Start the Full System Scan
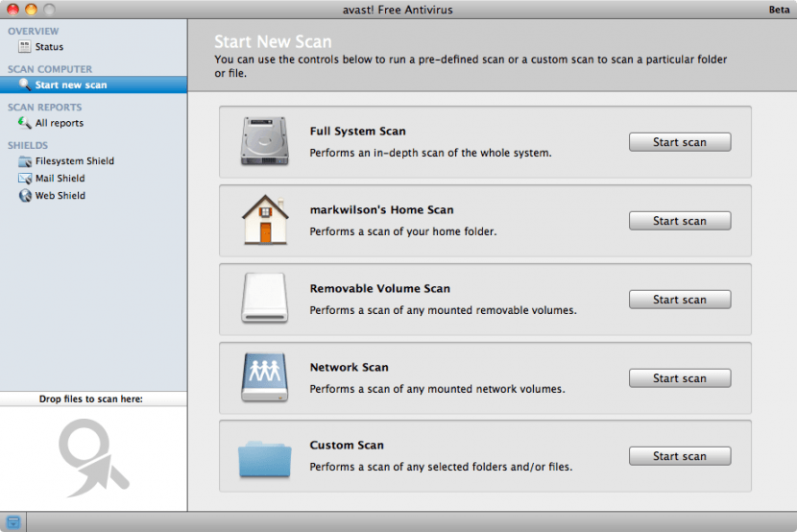This screenshot has width=797, height=532. (680, 142)
